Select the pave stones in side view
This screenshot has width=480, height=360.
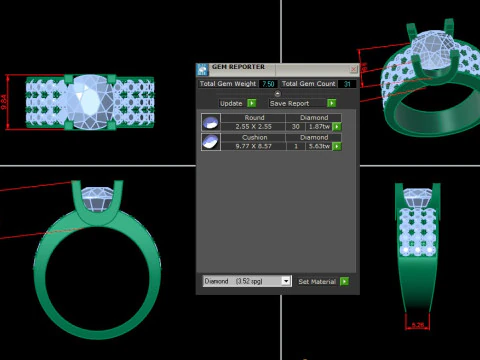tap(418, 232)
